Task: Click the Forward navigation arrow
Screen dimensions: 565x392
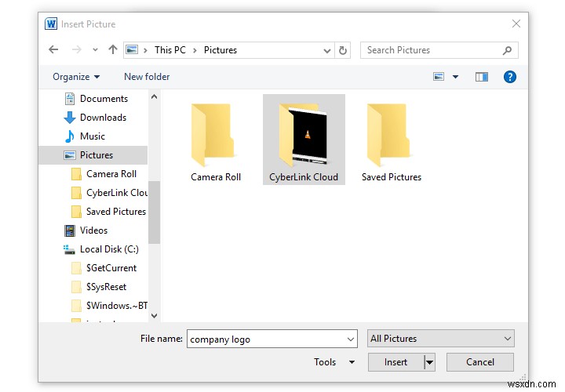Action: point(76,49)
